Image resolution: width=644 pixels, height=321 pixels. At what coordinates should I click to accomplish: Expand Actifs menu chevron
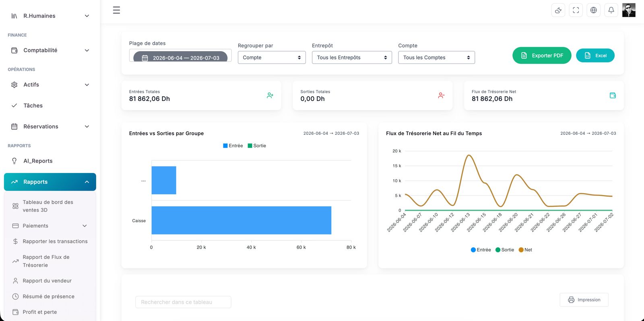pyautogui.click(x=87, y=84)
